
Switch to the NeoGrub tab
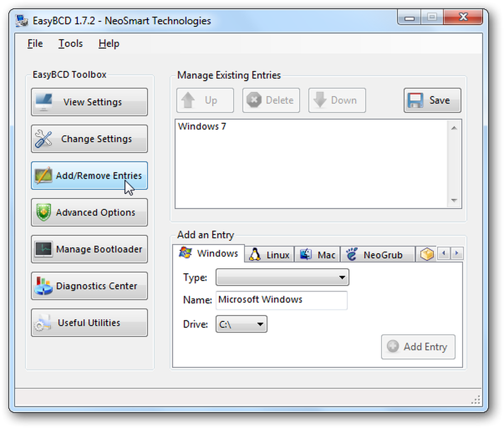click(377, 255)
